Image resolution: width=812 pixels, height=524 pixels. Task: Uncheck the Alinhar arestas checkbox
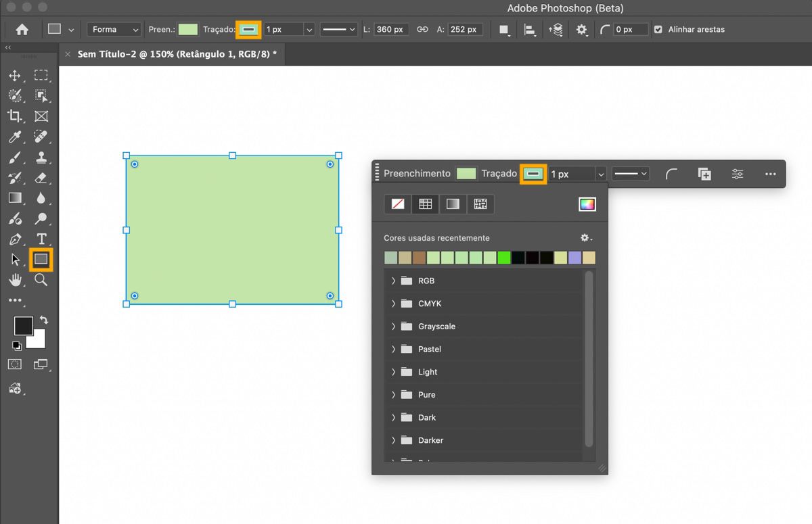tap(658, 30)
